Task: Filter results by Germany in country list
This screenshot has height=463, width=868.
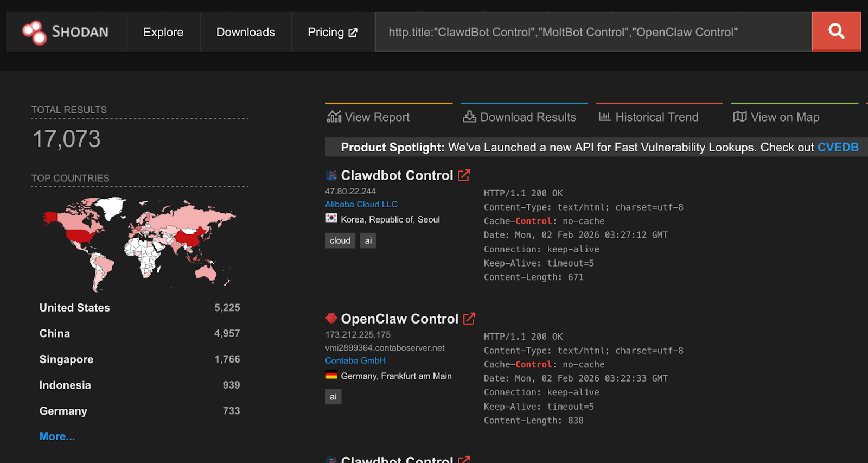Action: [x=63, y=411]
